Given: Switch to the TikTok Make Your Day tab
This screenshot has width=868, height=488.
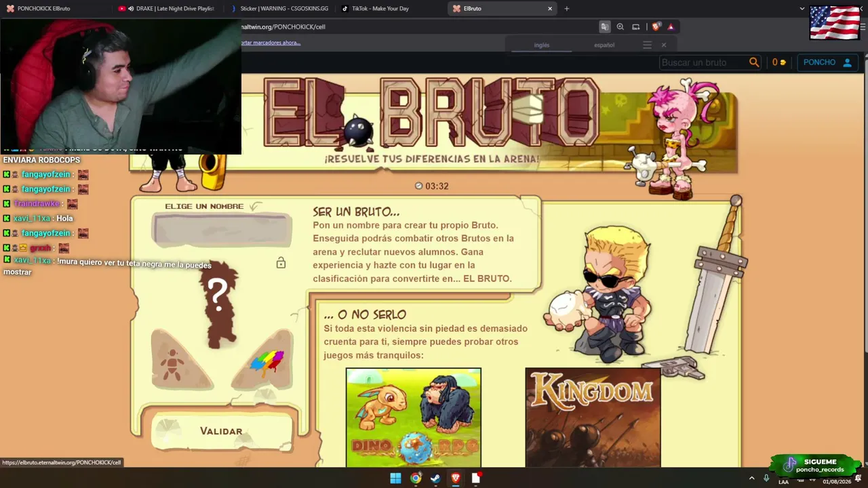Looking at the screenshot, I should click(389, 9).
